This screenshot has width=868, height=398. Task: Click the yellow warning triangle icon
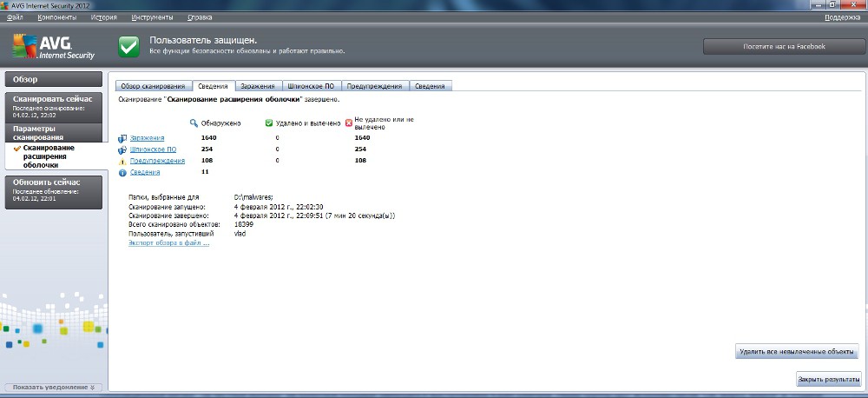coord(122,161)
